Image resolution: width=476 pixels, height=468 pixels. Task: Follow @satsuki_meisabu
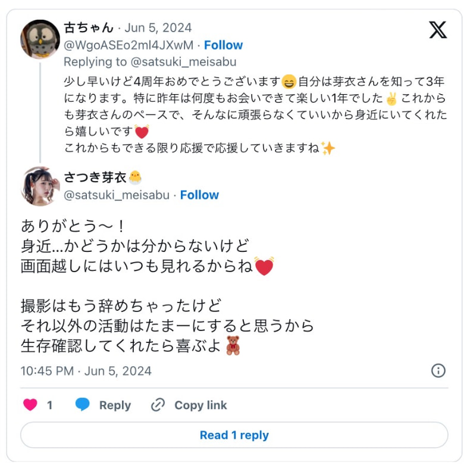[200, 195]
